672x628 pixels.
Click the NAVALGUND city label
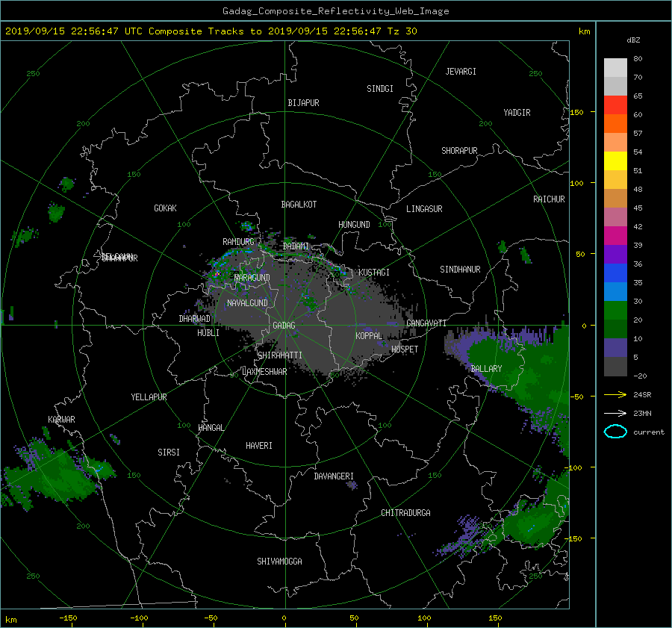247,303
